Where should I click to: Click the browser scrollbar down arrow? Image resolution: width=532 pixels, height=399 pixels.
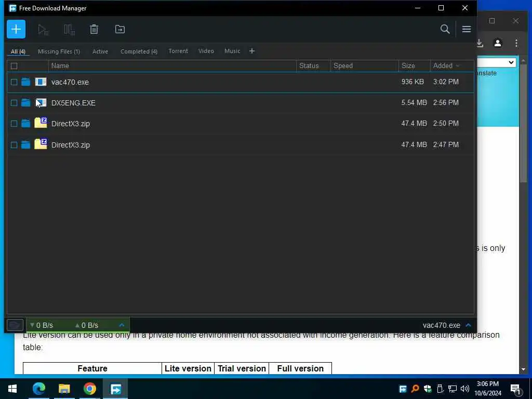[x=523, y=369]
